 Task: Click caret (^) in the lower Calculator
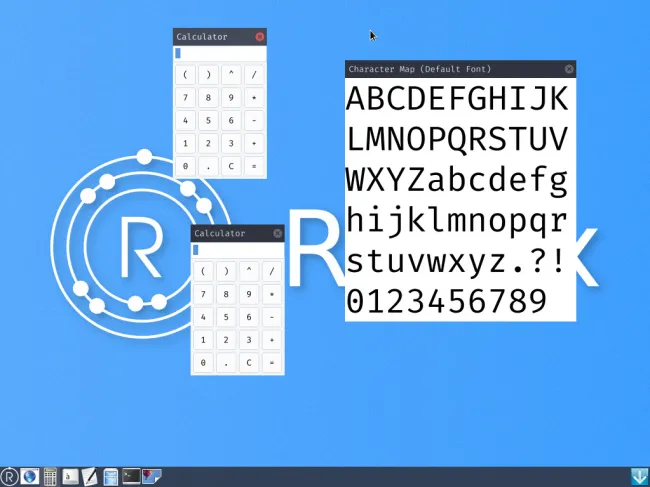[x=249, y=271]
